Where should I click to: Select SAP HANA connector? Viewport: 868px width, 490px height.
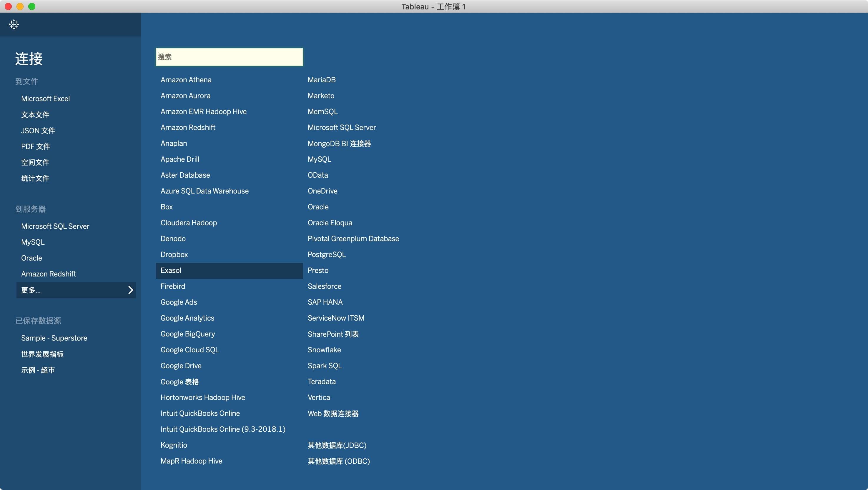click(x=325, y=302)
